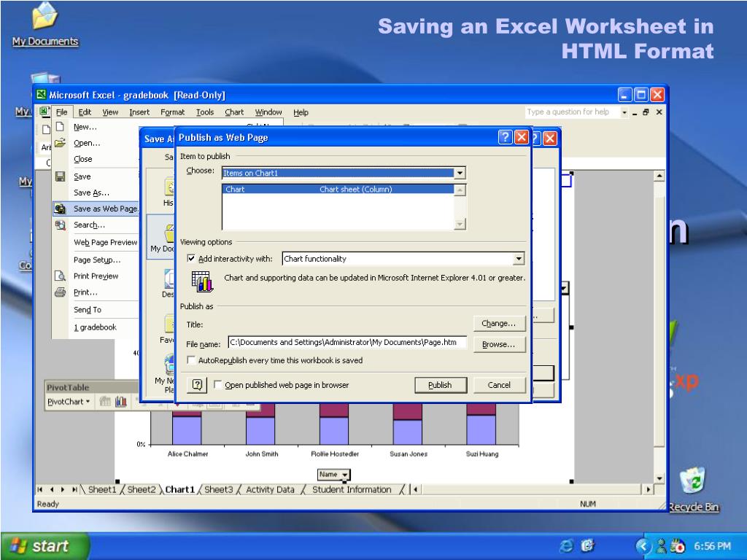Switch to Sheet1 tab

102,489
